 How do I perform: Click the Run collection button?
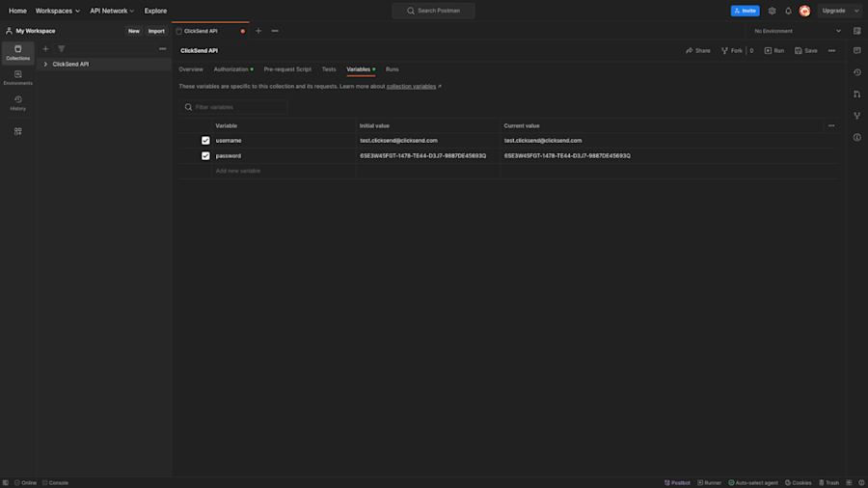[774, 50]
